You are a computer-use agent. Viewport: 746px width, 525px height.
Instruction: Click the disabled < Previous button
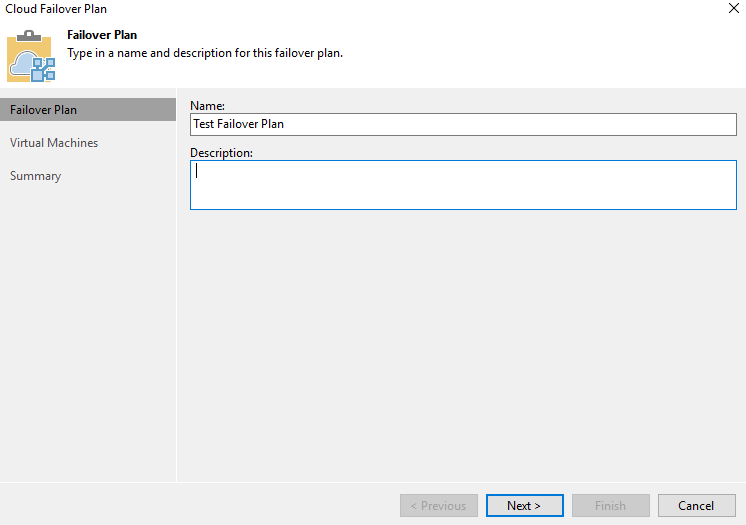(x=438, y=506)
